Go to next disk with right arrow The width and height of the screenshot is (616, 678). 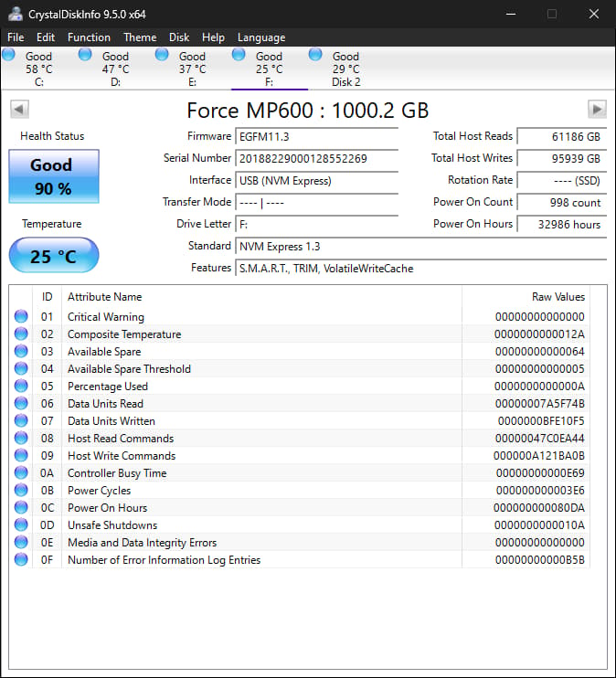(597, 109)
